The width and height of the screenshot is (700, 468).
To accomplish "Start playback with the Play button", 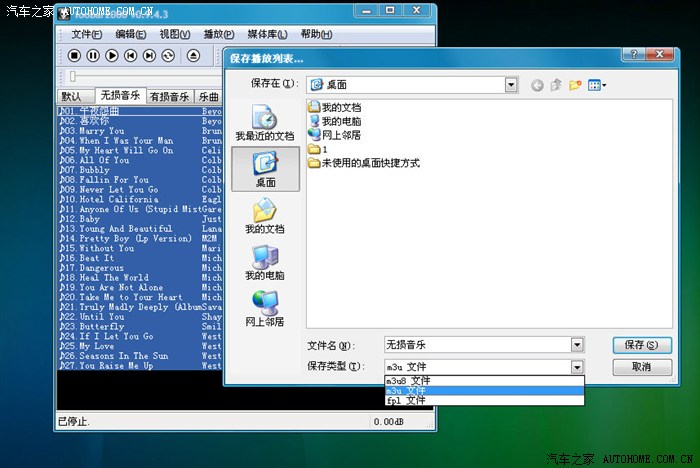I will [x=112, y=56].
